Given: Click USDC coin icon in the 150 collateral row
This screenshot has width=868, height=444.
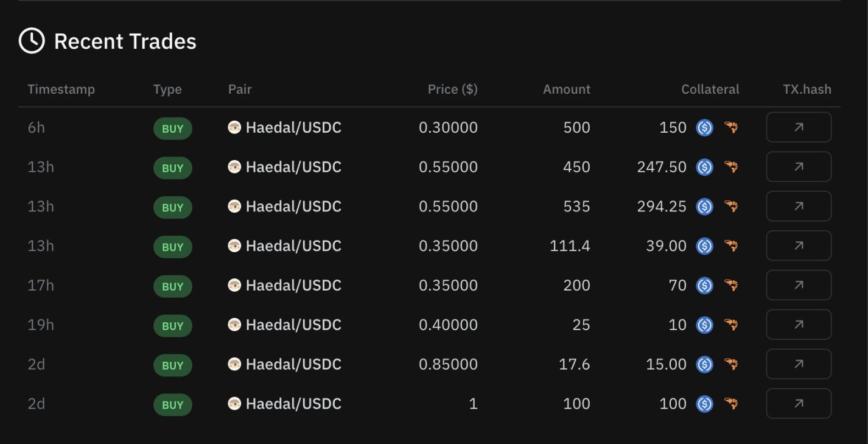Looking at the screenshot, I should (704, 128).
